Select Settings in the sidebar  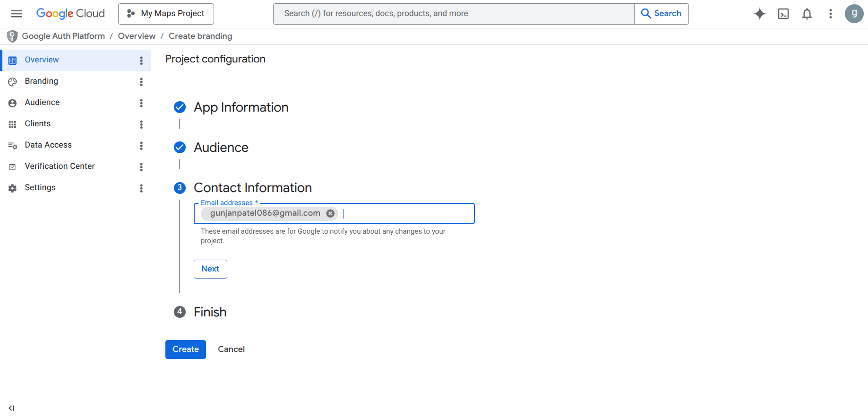[76, 188]
